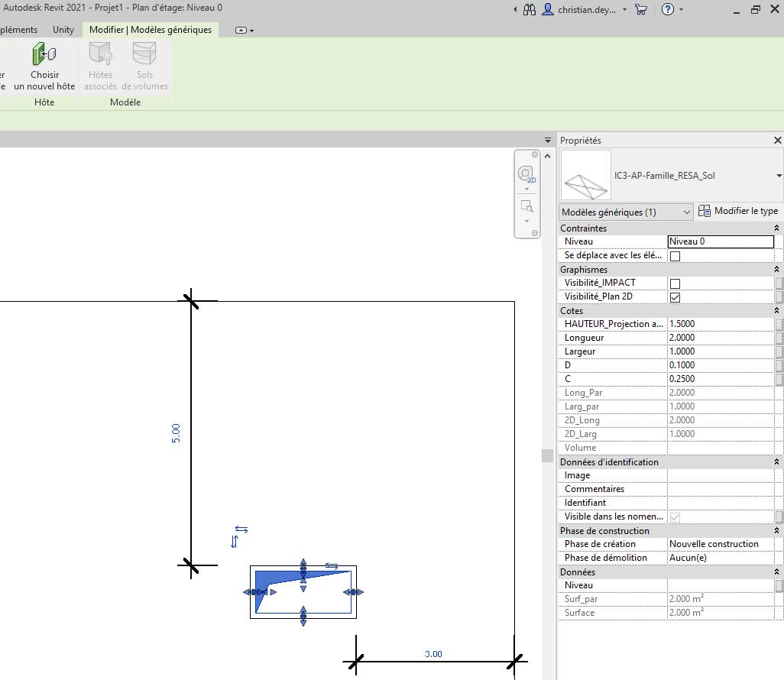Open the Autodesk shopping cart icon
Viewport: 784px width, 680px height.
(641, 10)
